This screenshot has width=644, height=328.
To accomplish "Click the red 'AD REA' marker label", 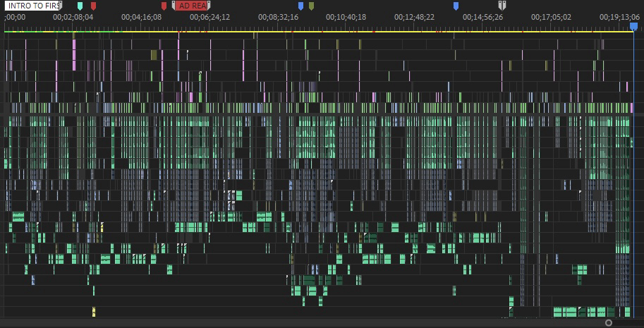I will tap(192, 6).
